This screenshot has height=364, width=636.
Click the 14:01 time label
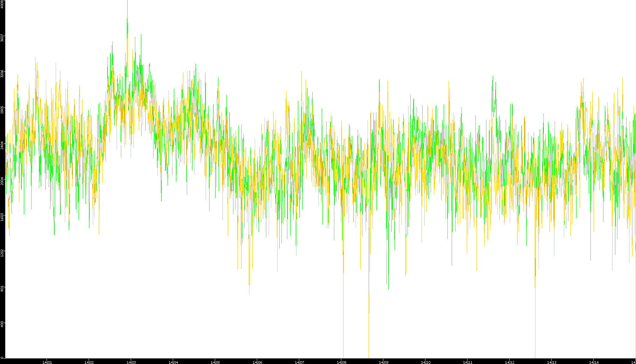(x=47, y=362)
